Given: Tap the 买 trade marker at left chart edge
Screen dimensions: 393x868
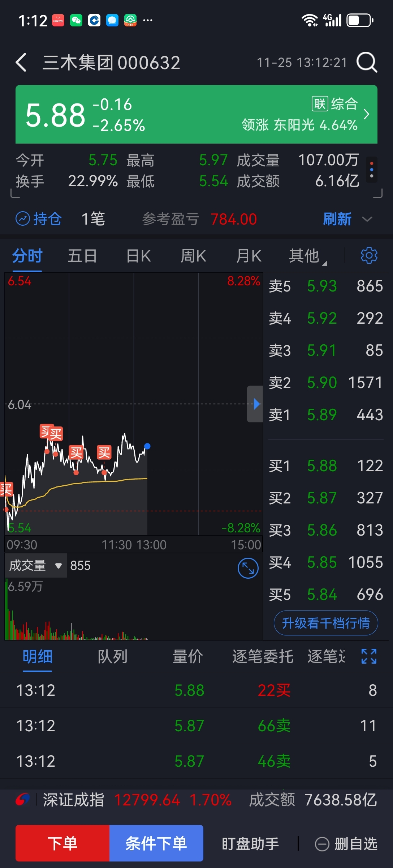Looking at the screenshot, I should click(6, 490).
